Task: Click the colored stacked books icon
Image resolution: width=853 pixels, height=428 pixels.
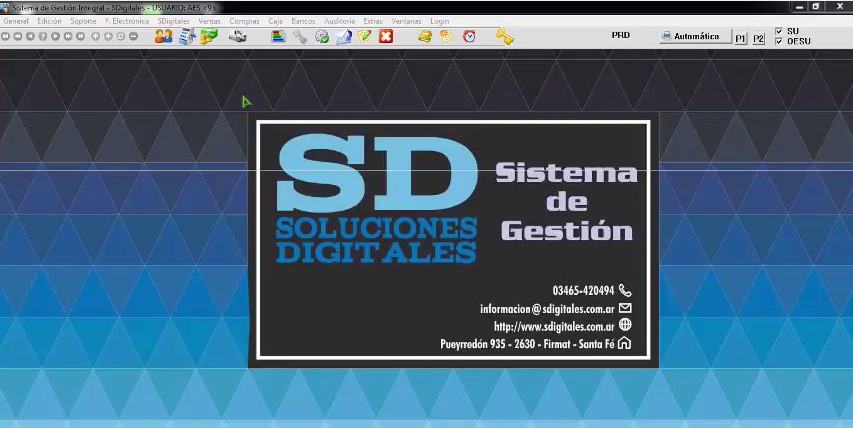Action: [x=279, y=36]
